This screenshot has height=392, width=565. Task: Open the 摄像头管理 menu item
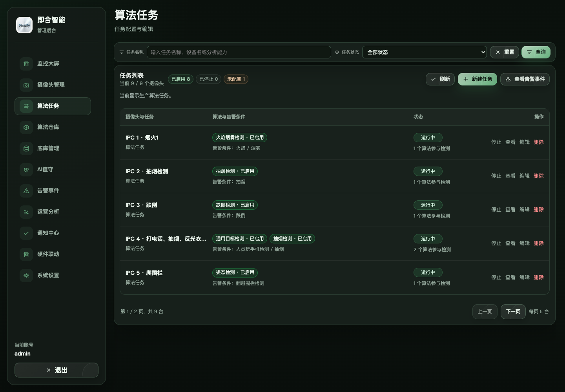[x=53, y=85]
